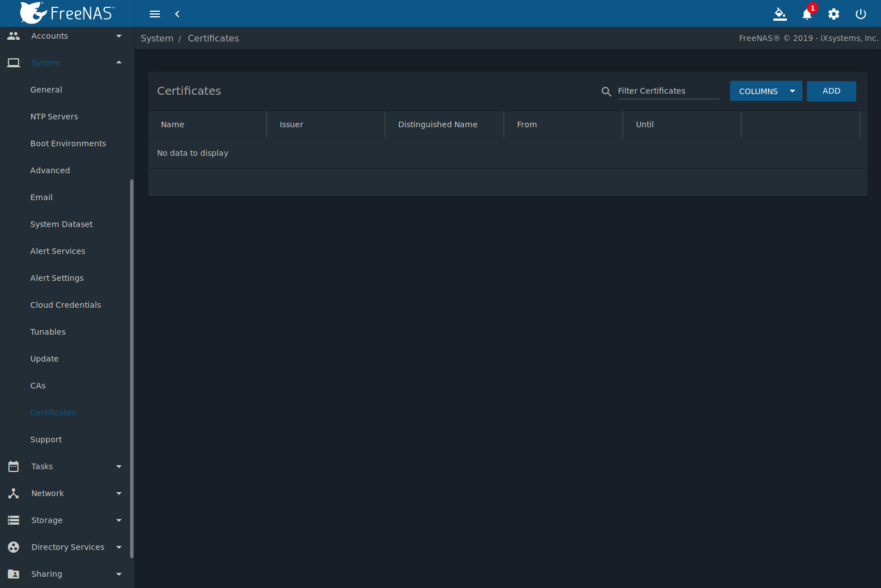Sort by the From column header
This screenshot has height=588, width=881.
click(527, 124)
